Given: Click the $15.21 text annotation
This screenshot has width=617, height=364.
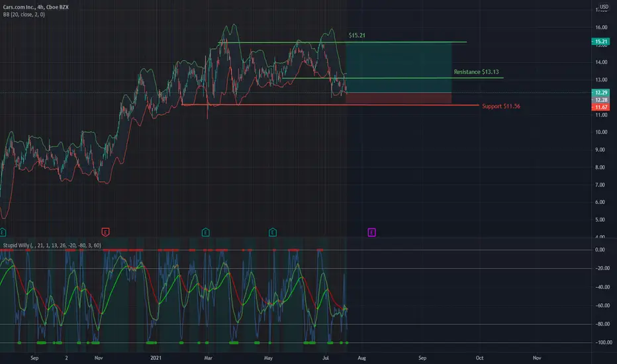Looking at the screenshot, I should pos(357,36).
